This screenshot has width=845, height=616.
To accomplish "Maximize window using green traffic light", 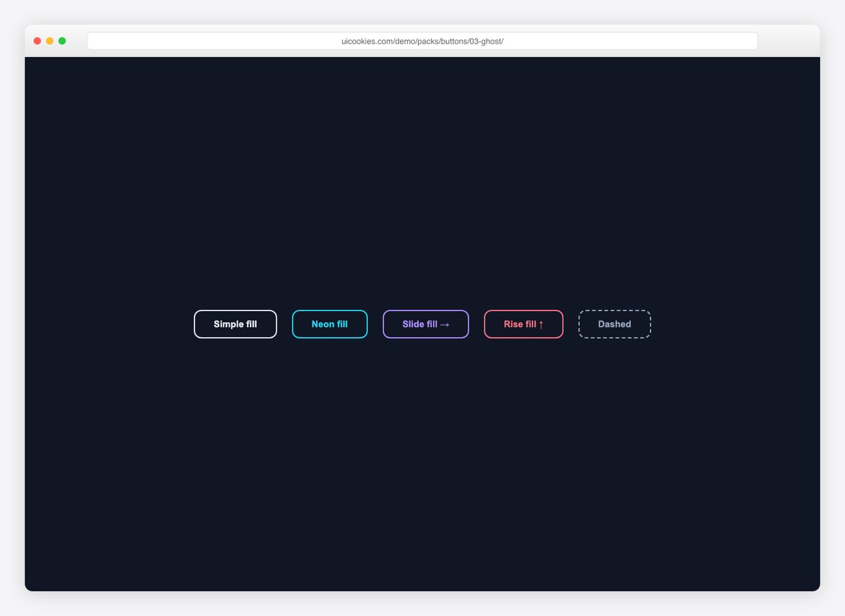I will 62,41.
